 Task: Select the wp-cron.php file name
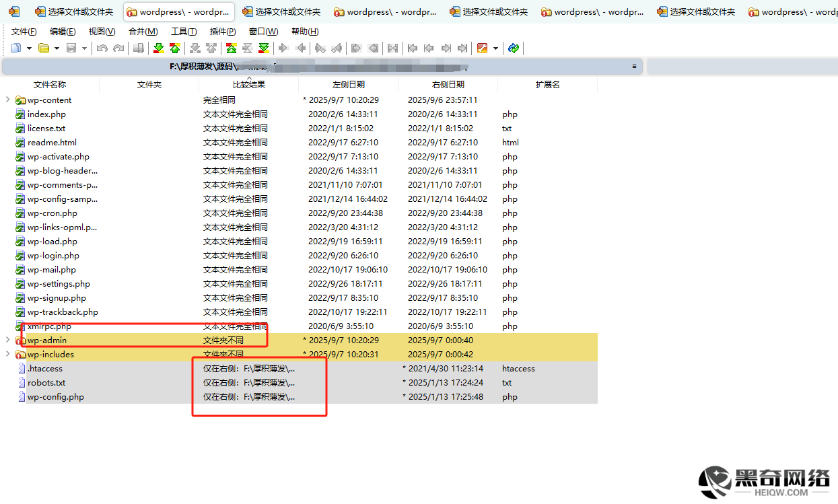(x=53, y=213)
